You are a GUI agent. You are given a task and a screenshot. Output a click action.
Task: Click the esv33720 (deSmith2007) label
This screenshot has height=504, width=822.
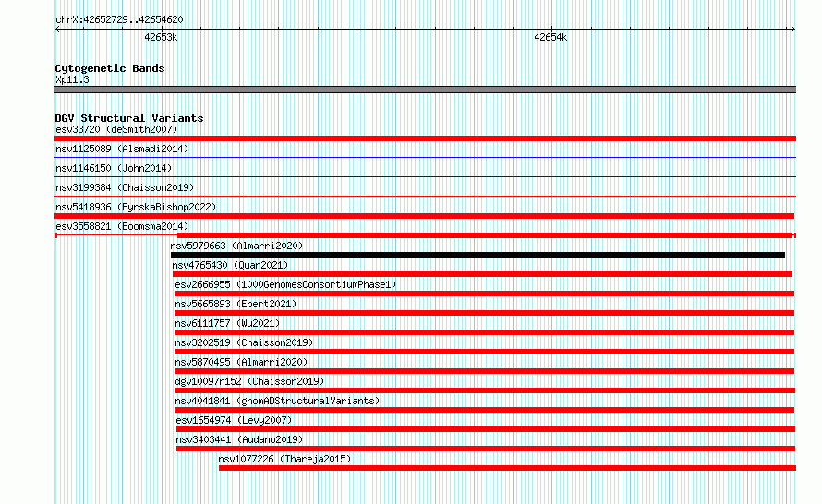[x=116, y=129]
